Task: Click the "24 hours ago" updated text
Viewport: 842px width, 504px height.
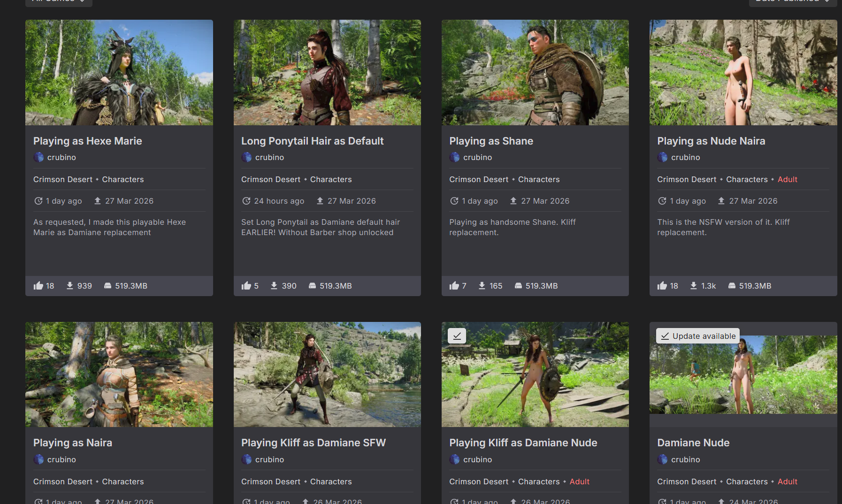Action: 279,201
